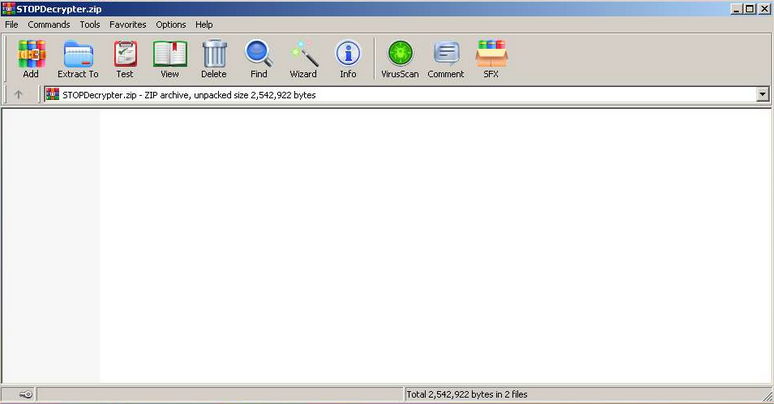Open the Options menu

click(x=171, y=25)
